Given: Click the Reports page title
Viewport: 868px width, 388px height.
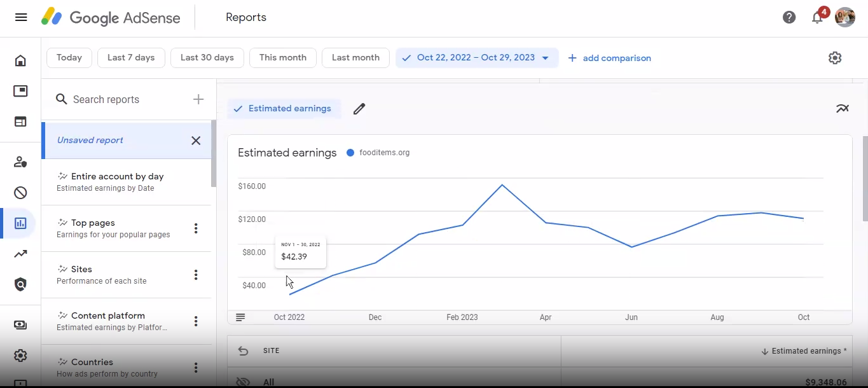Looking at the screenshot, I should (246, 17).
